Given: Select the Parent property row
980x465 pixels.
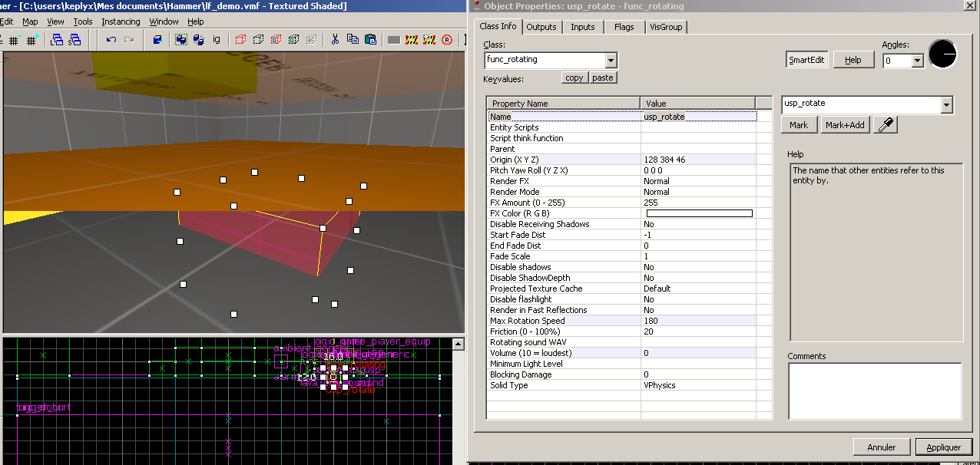Looking at the screenshot, I should (x=622, y=149).
